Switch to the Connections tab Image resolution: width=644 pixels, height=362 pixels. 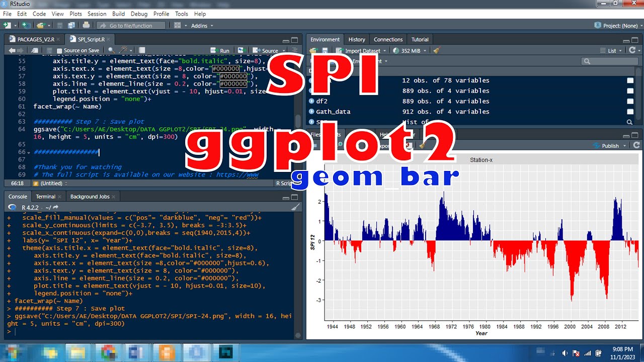tap(388, 39)
